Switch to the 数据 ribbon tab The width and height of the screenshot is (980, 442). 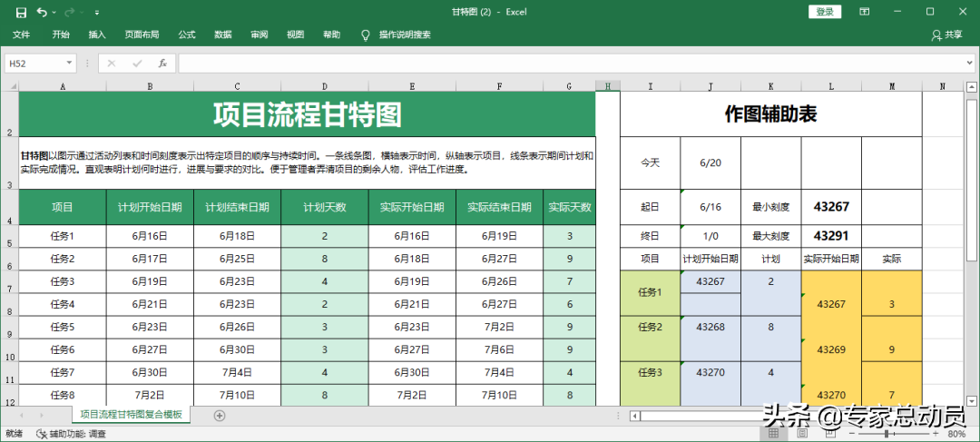tap(223, 35)
